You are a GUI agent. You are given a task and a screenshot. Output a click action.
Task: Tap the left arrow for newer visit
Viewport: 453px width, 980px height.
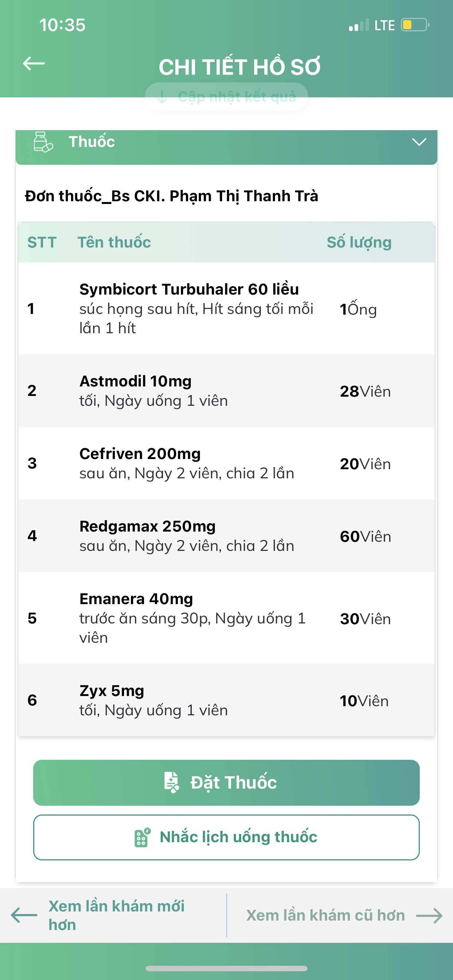(x=24, y=915)
